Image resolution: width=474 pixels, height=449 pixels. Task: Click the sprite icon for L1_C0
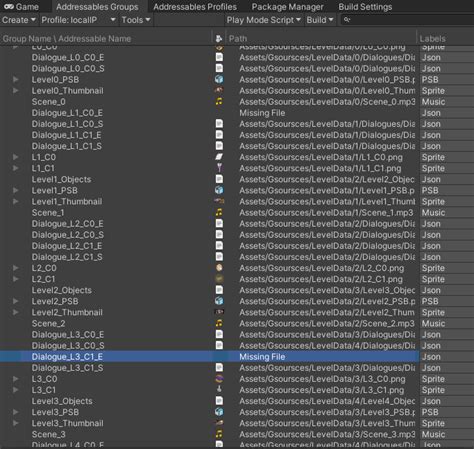[219, 157]
